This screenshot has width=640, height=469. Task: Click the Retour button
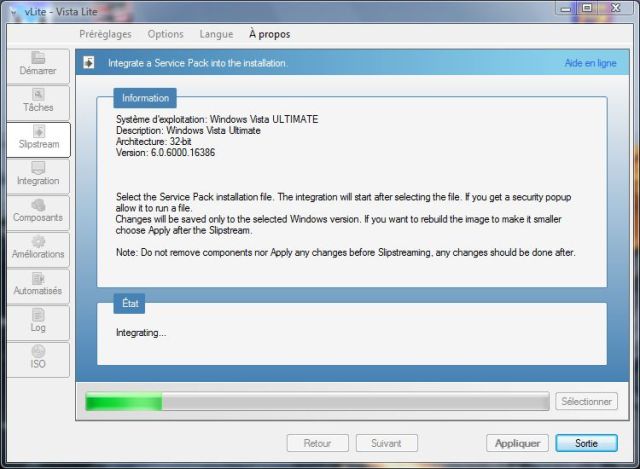[x=318, y=443]
